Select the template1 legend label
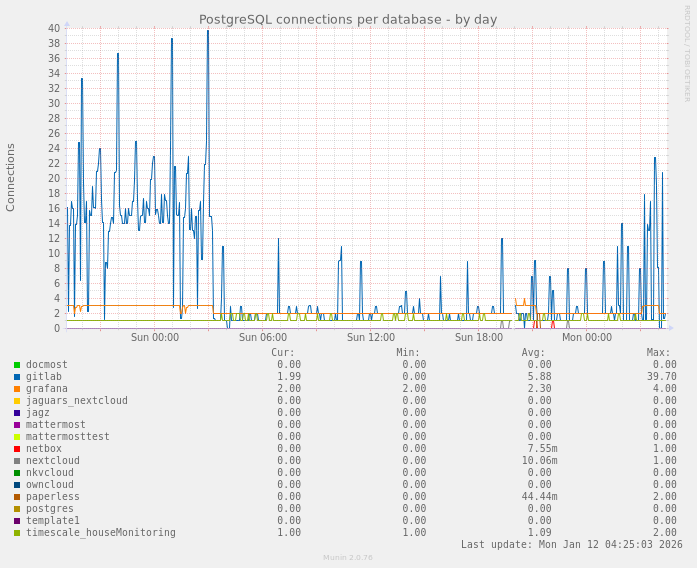Viewport: 697px width, 568px height. coord(52,520)
